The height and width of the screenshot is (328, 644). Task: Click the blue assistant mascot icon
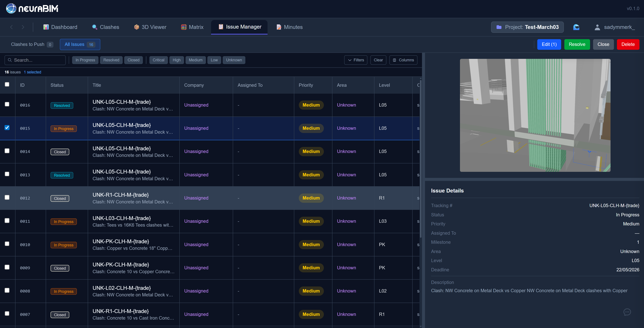tap(576, 27)
